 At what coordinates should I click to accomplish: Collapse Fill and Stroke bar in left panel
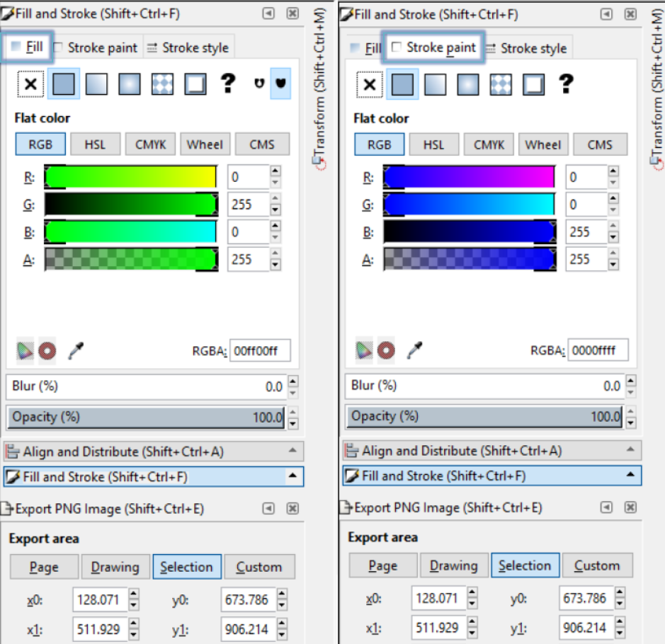click(154, 476)
